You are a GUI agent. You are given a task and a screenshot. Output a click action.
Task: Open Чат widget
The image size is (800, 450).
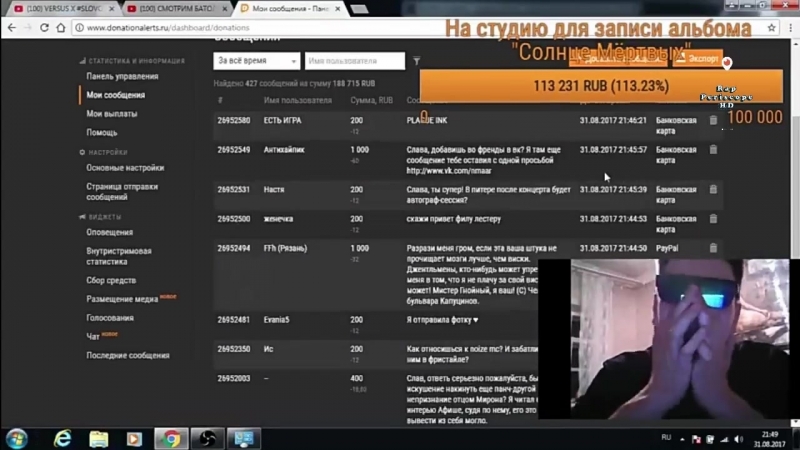click(92, 337)
